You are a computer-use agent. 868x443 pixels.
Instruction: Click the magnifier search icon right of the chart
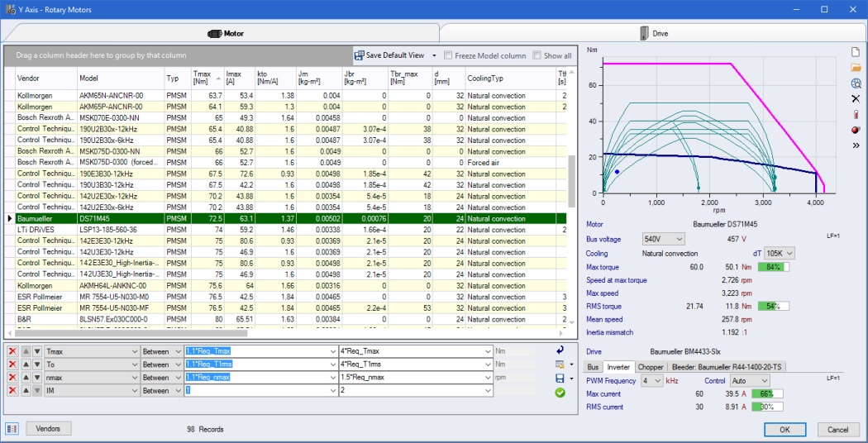pos(856,83)
